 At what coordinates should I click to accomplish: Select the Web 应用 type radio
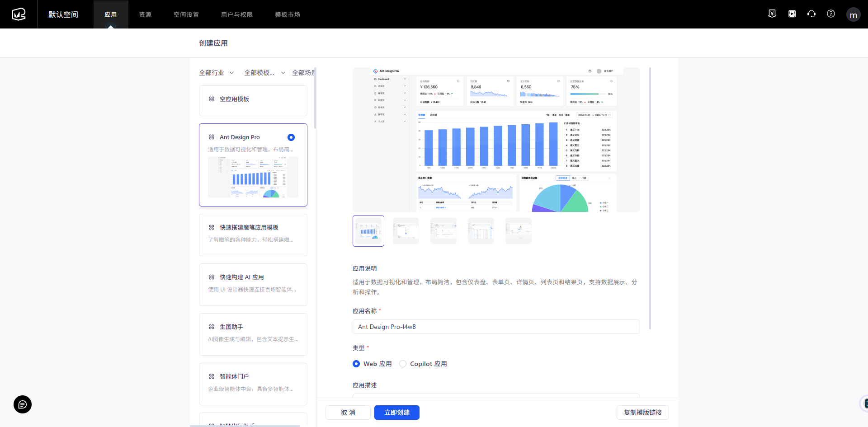(x=356, y=364)
